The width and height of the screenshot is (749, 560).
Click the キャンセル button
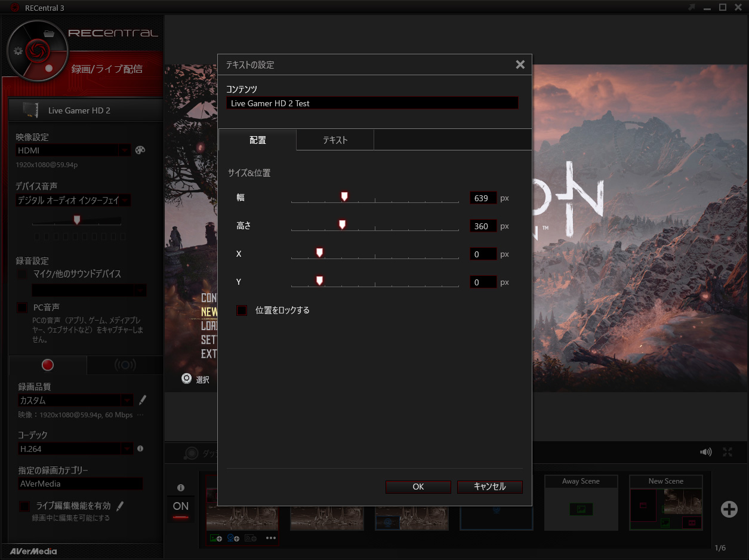(x=490, y=487)
